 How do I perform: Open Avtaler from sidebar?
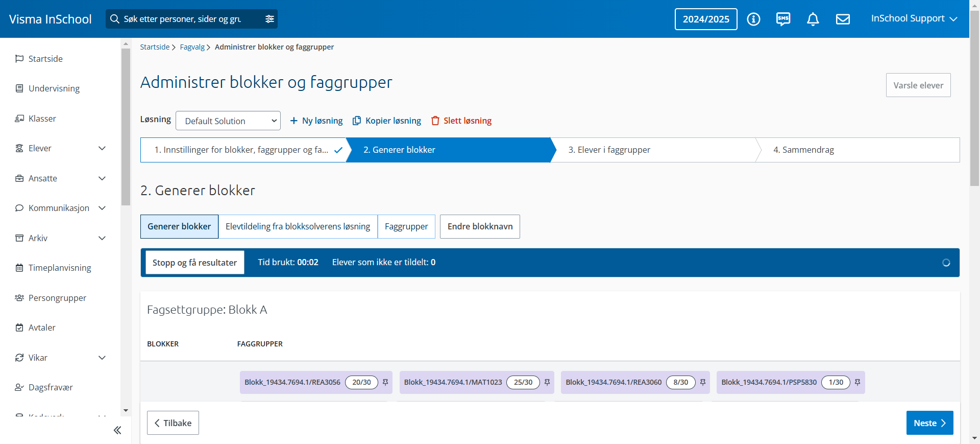pyautogui.click(x=42, y=328)
